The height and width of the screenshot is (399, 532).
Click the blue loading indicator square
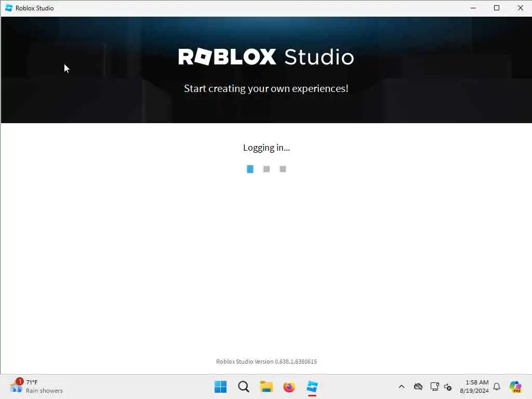click(250, 169)
